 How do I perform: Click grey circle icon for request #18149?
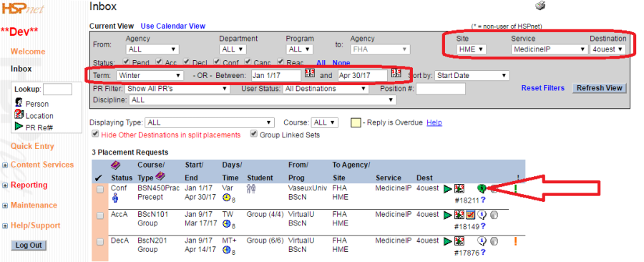click(494, 215)
